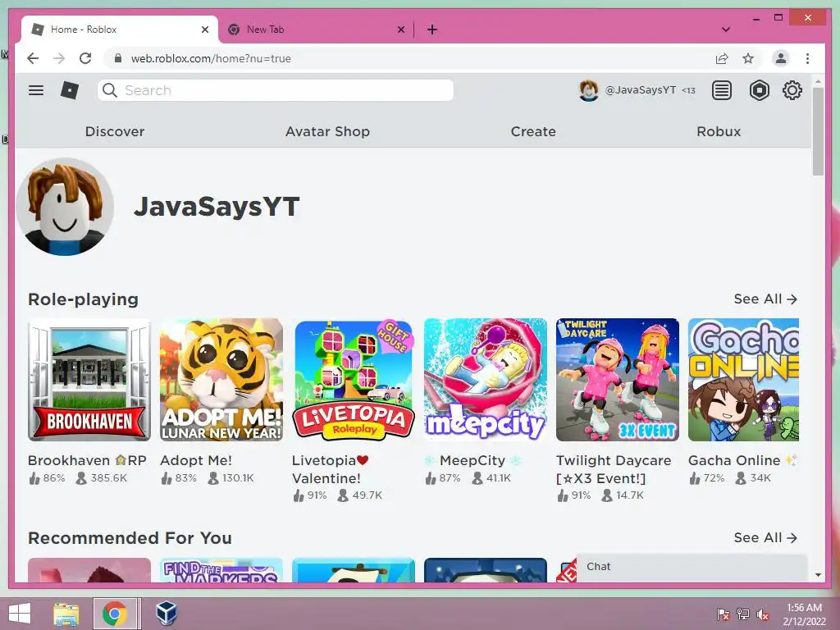Click the Roblox logo home icon
This screenshot has height=630, width=840.
click(x=70, y=90)
